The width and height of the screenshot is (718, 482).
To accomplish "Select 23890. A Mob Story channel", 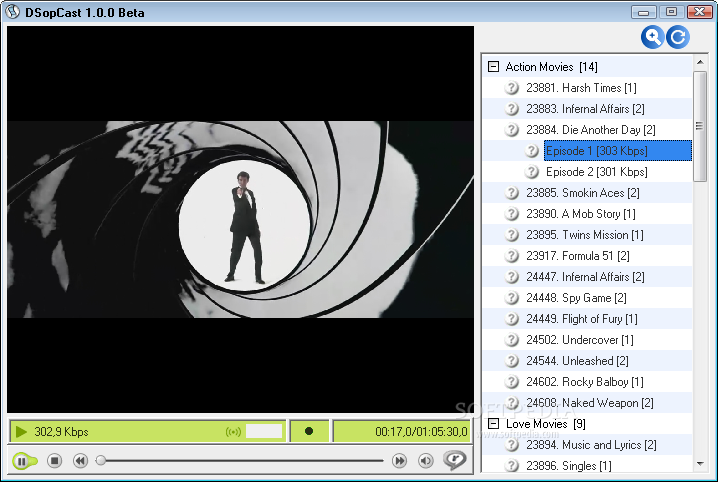I will [581, 214].
